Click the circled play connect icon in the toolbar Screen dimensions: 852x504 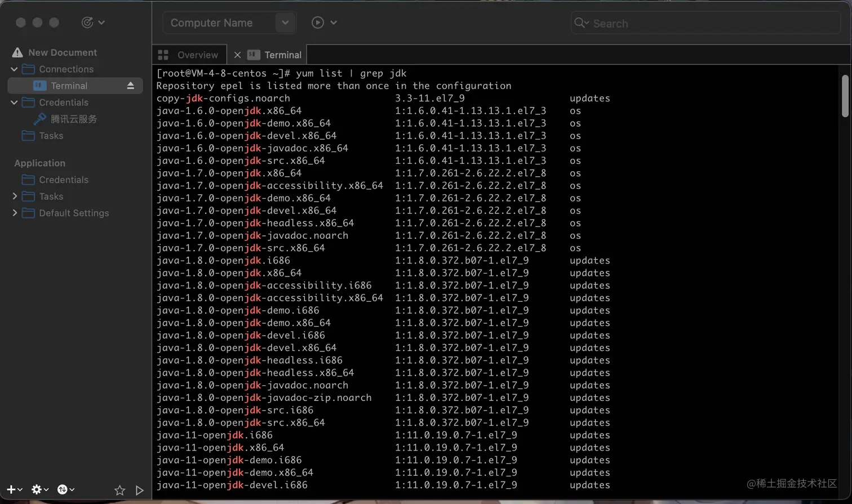click(318, 23)
